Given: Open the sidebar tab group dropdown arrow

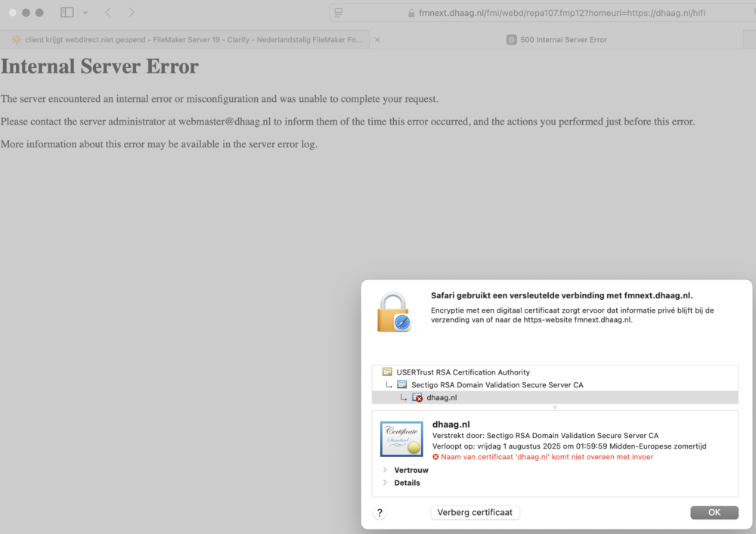Looking at the screenshot, I should (x=85, y=13).
